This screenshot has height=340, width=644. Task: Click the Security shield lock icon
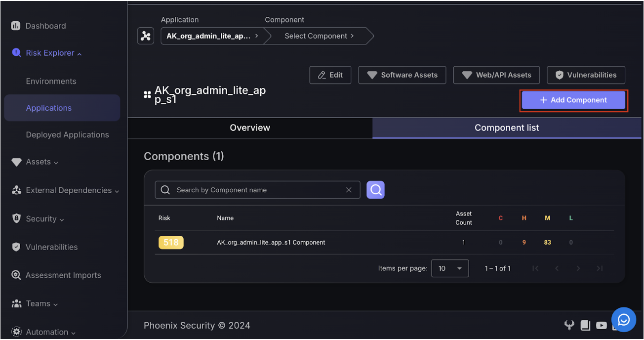(x=16, y=218)
